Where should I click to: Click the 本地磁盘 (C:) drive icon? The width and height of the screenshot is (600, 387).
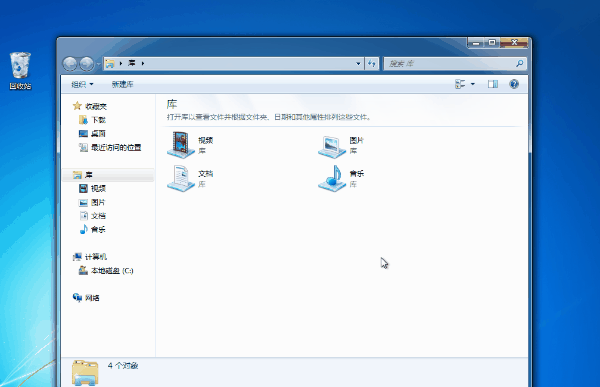click(x=83, y=271)
